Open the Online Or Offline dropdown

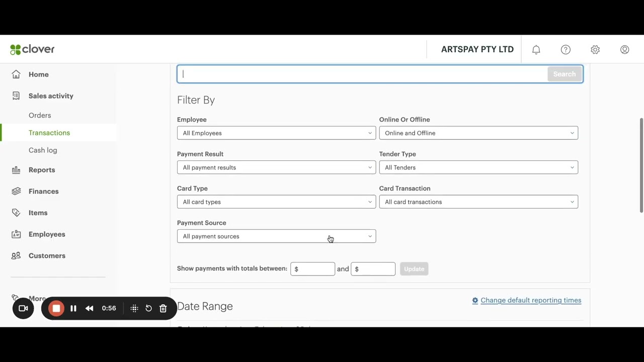478,133
